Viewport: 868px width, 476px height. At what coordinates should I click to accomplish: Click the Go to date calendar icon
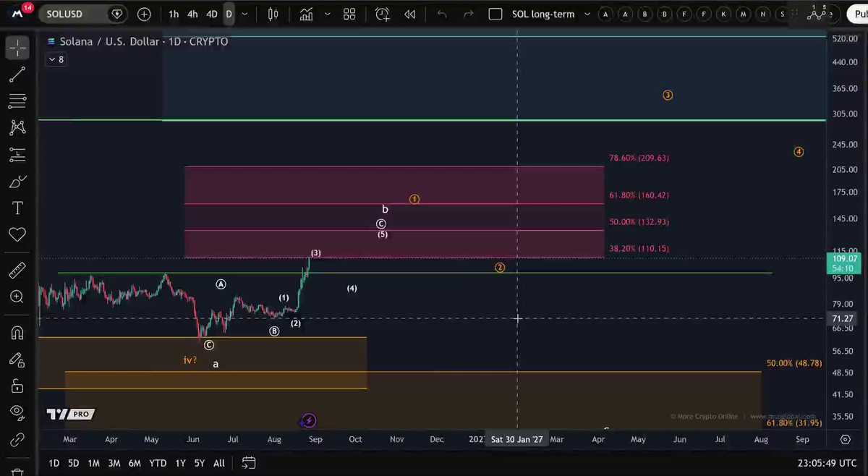(x=248, y=463)
